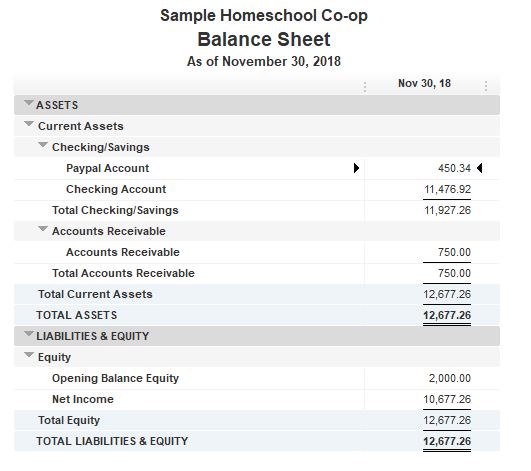The height and width of the screenshot is (471, 531).
Task: Click the Total Equity row label
Action: pos(69,420)
